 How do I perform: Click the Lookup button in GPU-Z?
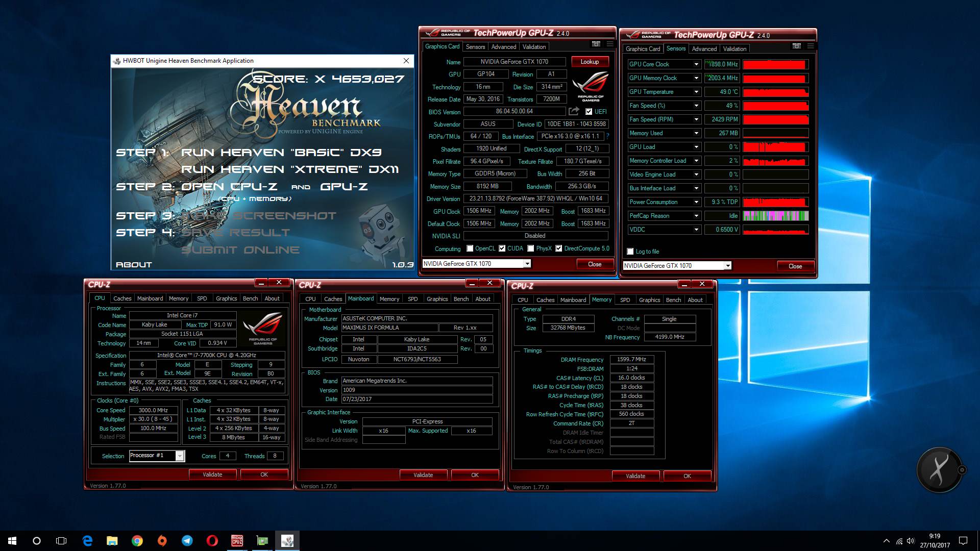point(590,62)
